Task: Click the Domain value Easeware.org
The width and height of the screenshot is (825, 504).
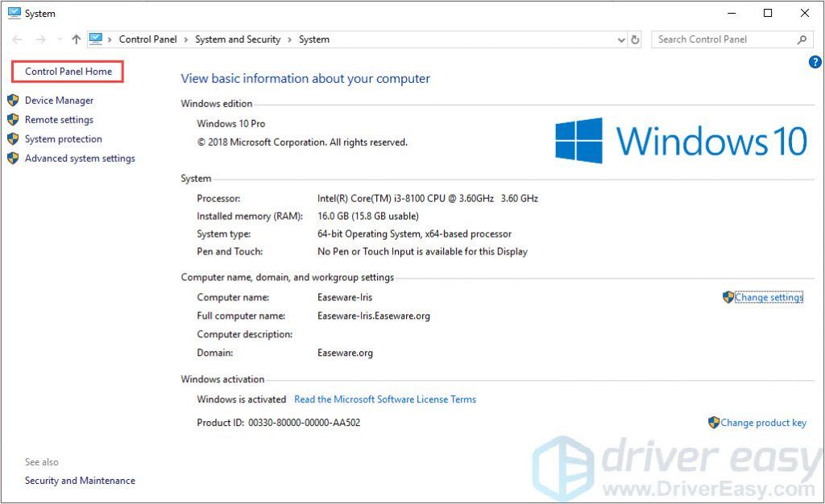Action: coord(345,353)
